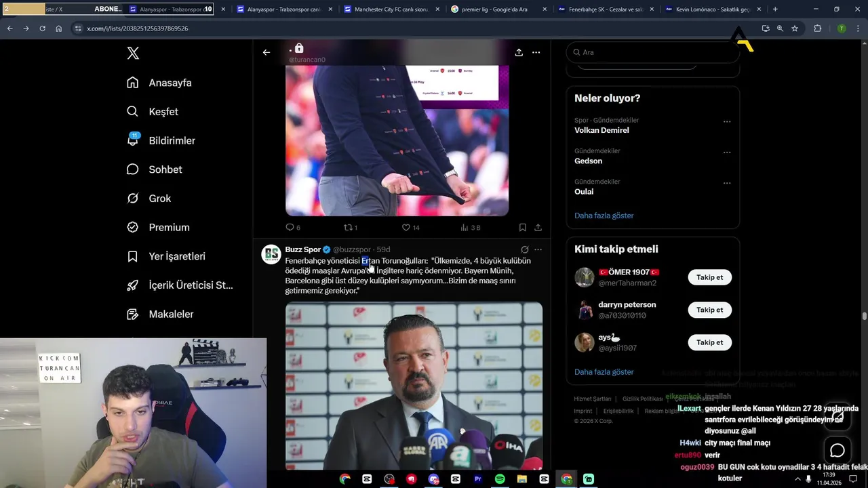Open Sohbet in the sidebar
Image resolution: width=868 pixels, height=488 pixels.
(155, 169)
